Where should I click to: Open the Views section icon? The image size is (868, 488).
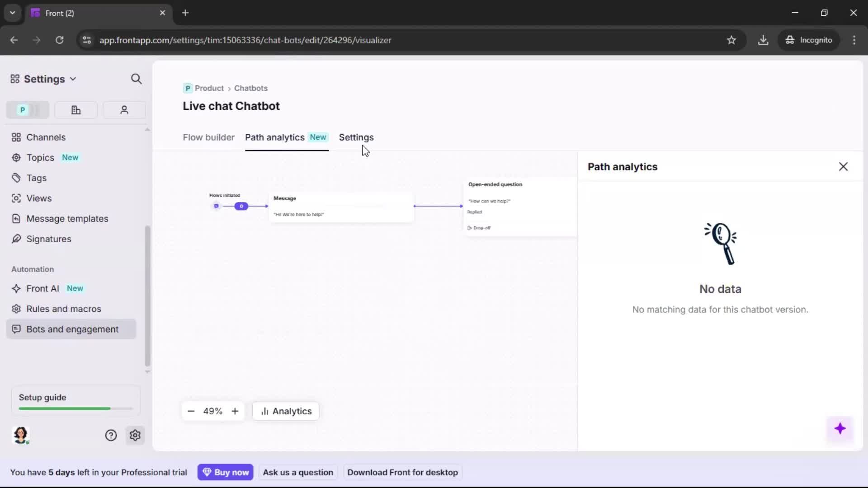[x=16, y=198]
